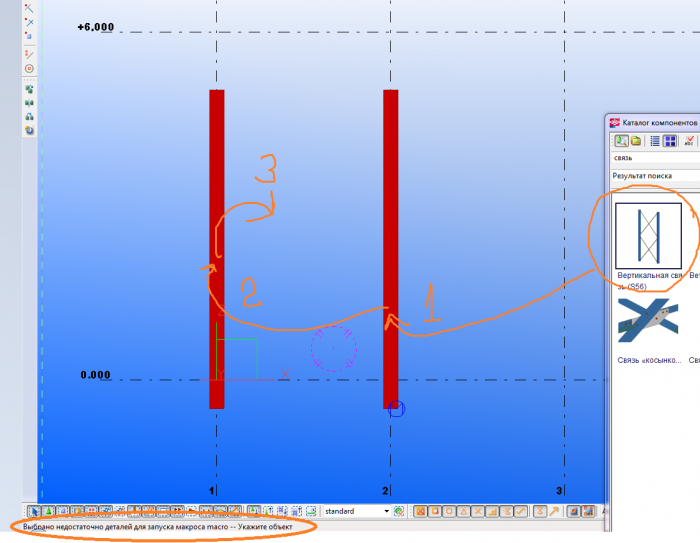Screen dimensions: 700x543
Task: Click the catalog folder-store icon
Action: tap(636, 141)
